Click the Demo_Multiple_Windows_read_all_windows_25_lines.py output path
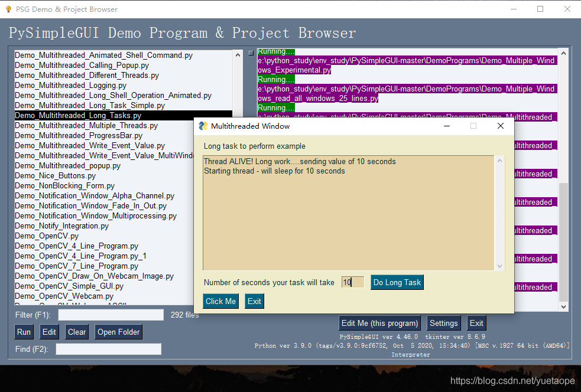Image resolution: width=581 pixels, height=392 pixels. (407, 94)
